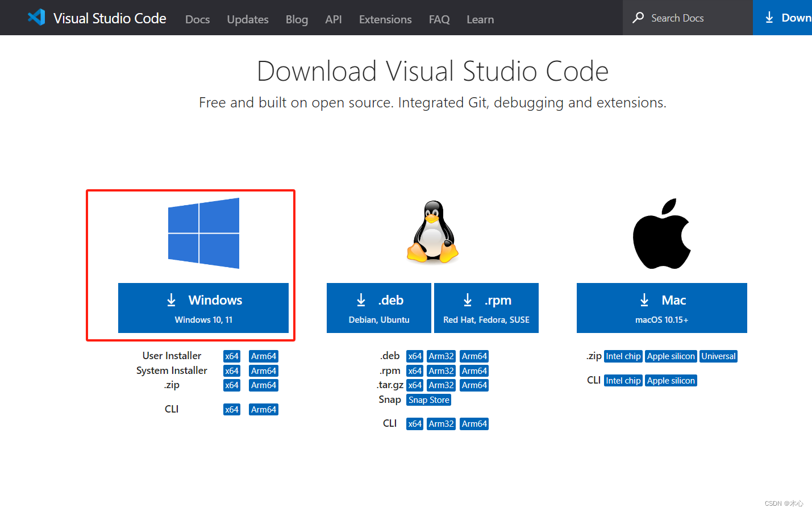Select x64 for Windows System Installer
Image resolution: width=812 pixels, height=512 pixels.
point(232,371)
